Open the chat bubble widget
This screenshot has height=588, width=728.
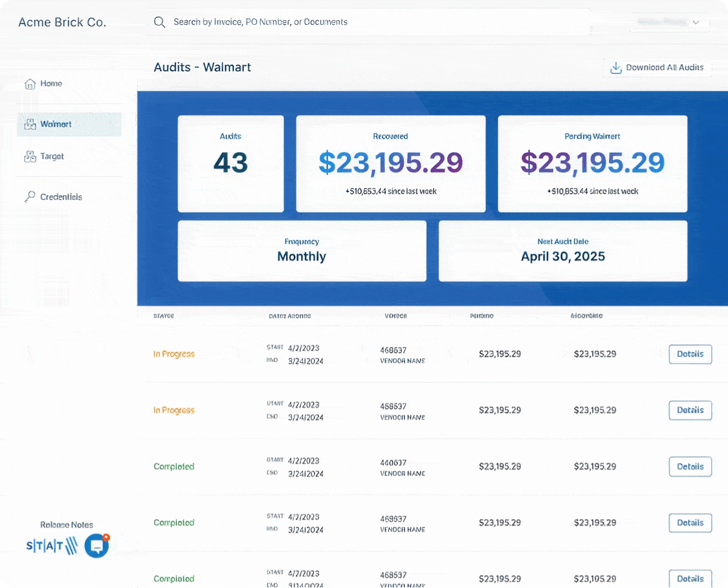coord(96,546)
